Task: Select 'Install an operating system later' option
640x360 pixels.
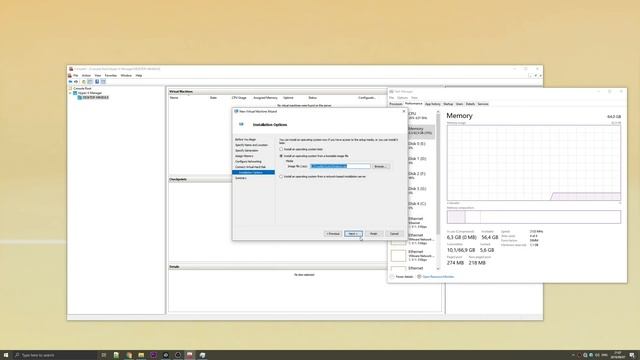Action: point(281,149)
